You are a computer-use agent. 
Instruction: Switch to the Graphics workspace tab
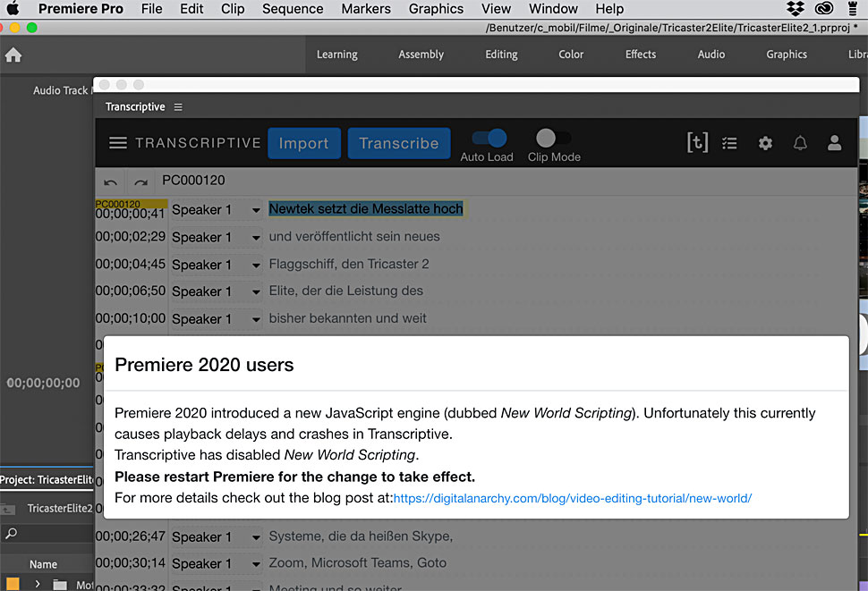pos(786,55)
